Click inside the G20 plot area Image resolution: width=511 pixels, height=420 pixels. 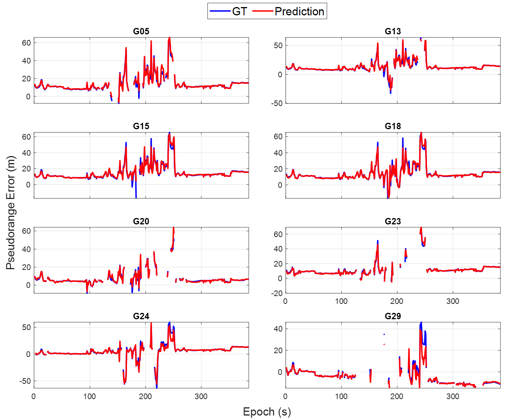click(x=141, y=260)
